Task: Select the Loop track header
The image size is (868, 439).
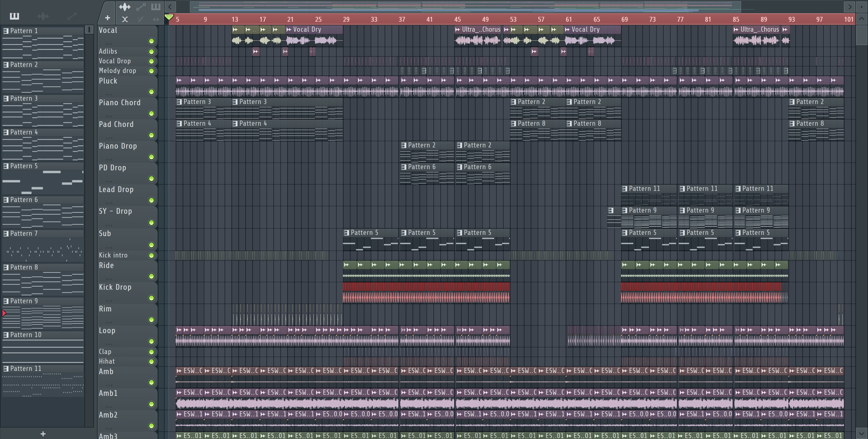Action: coord(127,336)
